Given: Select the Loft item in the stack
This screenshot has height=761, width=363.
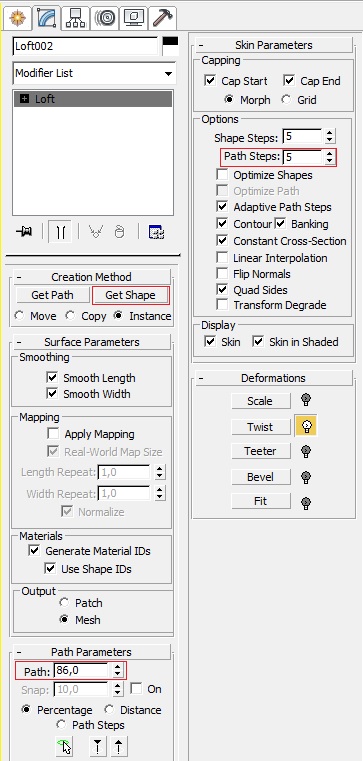Looking at the screenshot, I should 93,99.
